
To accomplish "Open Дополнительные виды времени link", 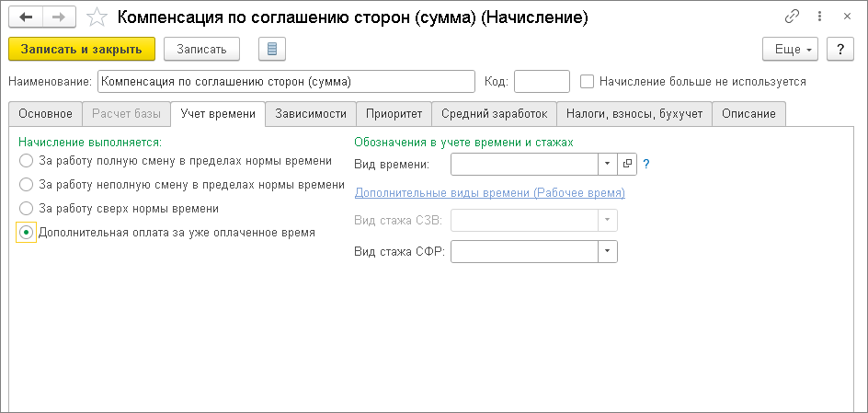I will coord(489,193).
